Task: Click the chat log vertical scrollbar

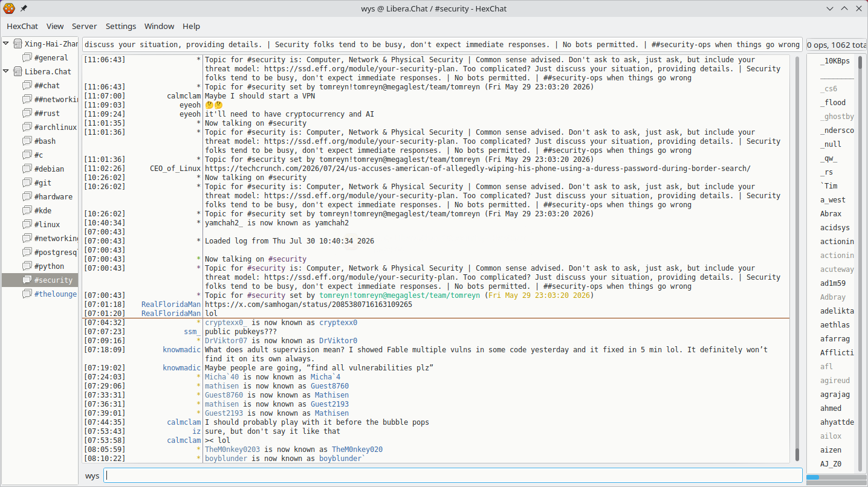Action: click(797, 259)
